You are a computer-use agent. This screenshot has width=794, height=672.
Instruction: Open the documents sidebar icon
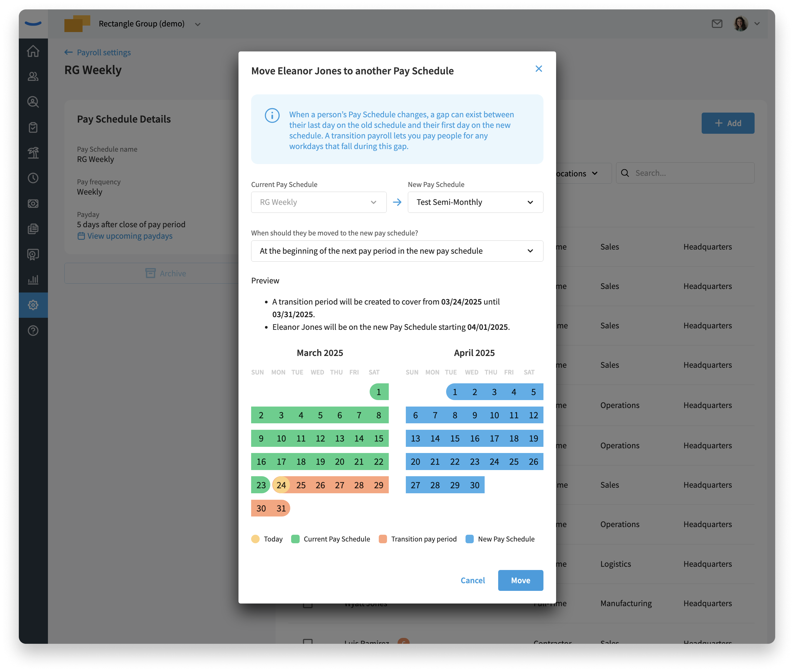[x=33, y=229]
